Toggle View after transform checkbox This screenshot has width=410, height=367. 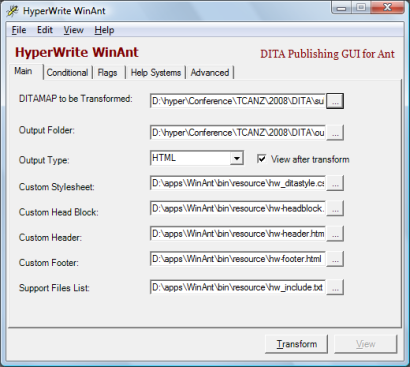tap(262, 159)
